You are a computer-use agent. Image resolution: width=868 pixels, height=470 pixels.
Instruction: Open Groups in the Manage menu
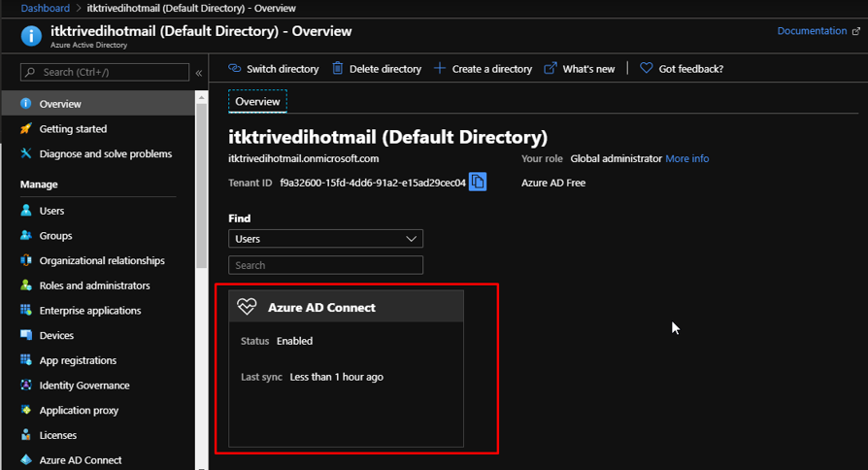coord(55,236)
